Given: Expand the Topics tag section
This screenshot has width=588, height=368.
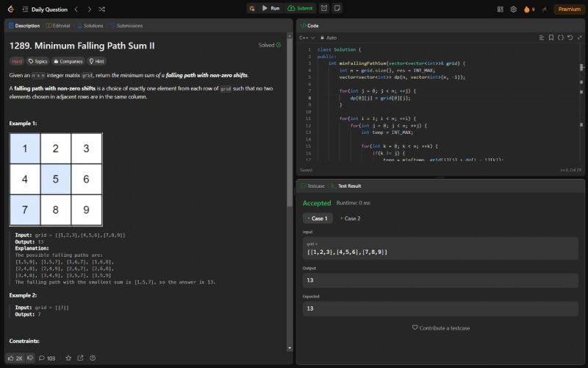Looking at the screenshot, I should (x=37, y=61).
